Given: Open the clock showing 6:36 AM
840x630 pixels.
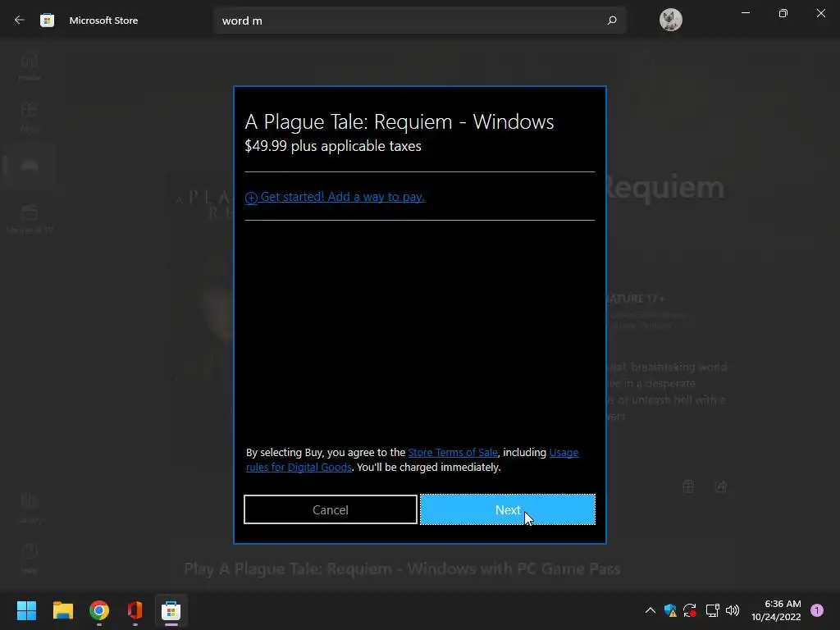Looking at the screenshot, I should pos(776,610).
